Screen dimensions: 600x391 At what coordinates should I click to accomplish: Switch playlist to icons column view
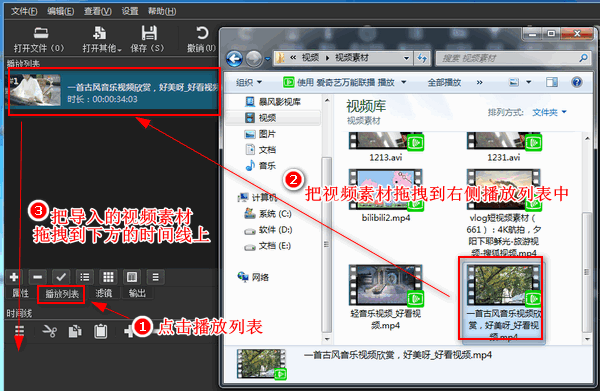[x=132, y=277]
